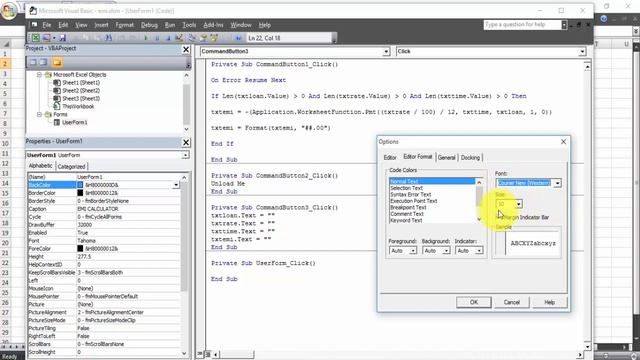Click the BorderColor black color swatch
Screen dimensions: 640x360
point(80,193)
